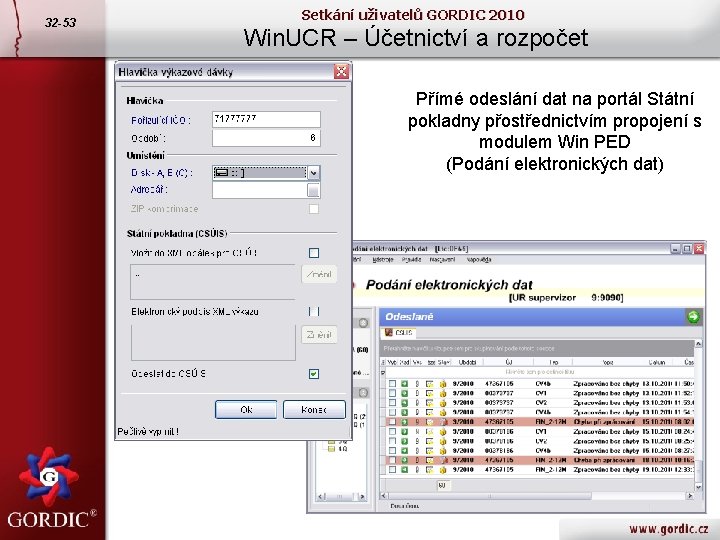The height and width of the screenshot is (540, 720).
Task: Enable the Elektronický podpis XML výkazu checkbox
Action: 314,312
